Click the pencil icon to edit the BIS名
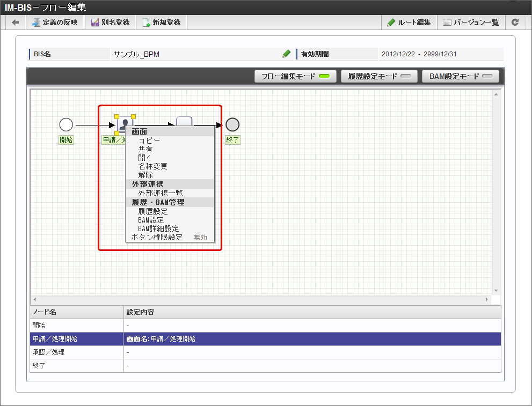The image size is (532, 406). (286, 54)
